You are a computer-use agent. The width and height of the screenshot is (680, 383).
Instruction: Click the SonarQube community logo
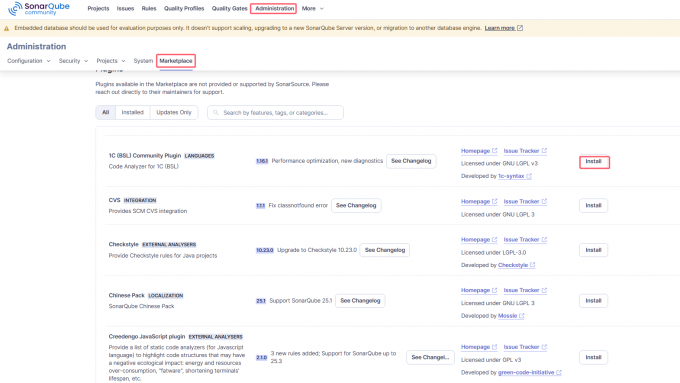click(x=39, y=8)
